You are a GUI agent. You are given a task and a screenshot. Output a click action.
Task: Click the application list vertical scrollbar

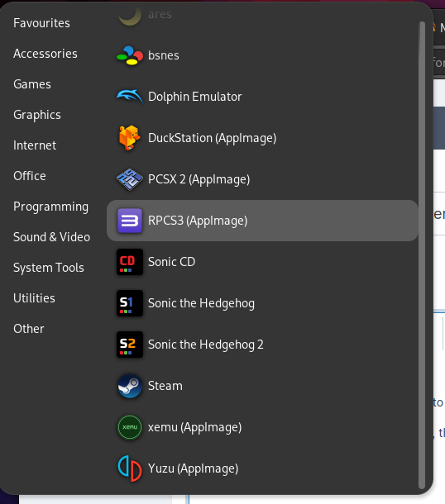pyautogui.click(x=422, y=255)
